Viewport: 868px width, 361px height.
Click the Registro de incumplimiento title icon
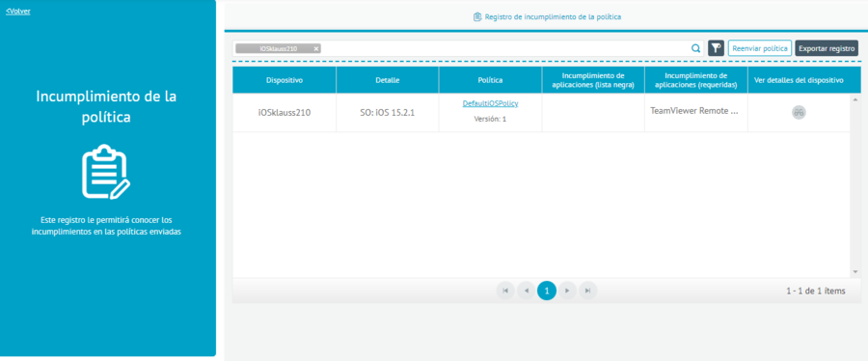pyautogui.click(x=477, y=17)
